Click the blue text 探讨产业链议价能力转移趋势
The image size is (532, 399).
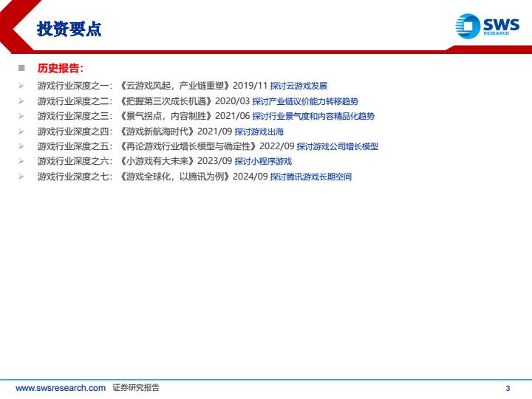point(305,101)
